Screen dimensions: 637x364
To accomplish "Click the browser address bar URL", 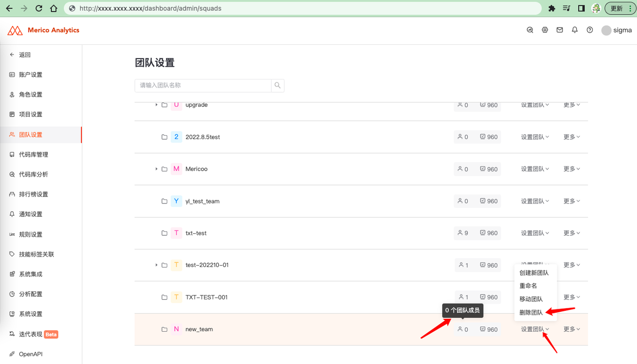I will (150, 8).
